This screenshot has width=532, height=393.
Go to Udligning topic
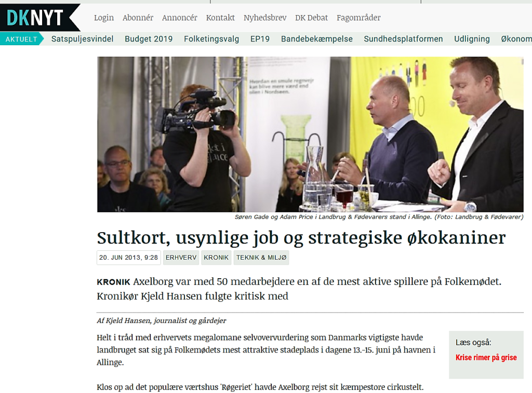[472, 39]
